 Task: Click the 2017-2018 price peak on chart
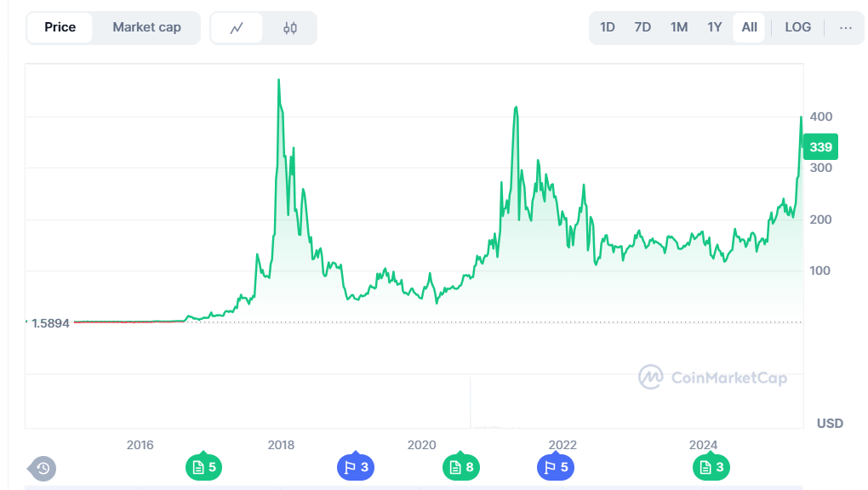(x=279, y=81)
